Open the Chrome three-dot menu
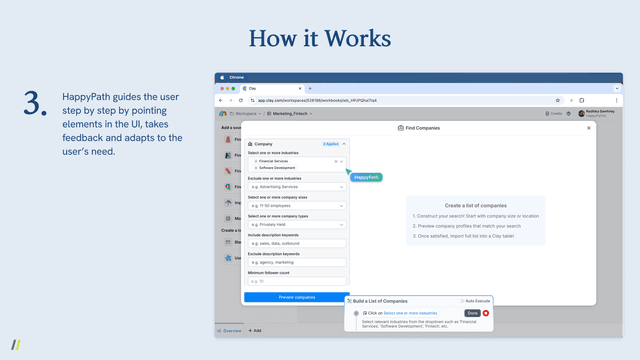Screen dimensions: 640x360 pos(616,100)
